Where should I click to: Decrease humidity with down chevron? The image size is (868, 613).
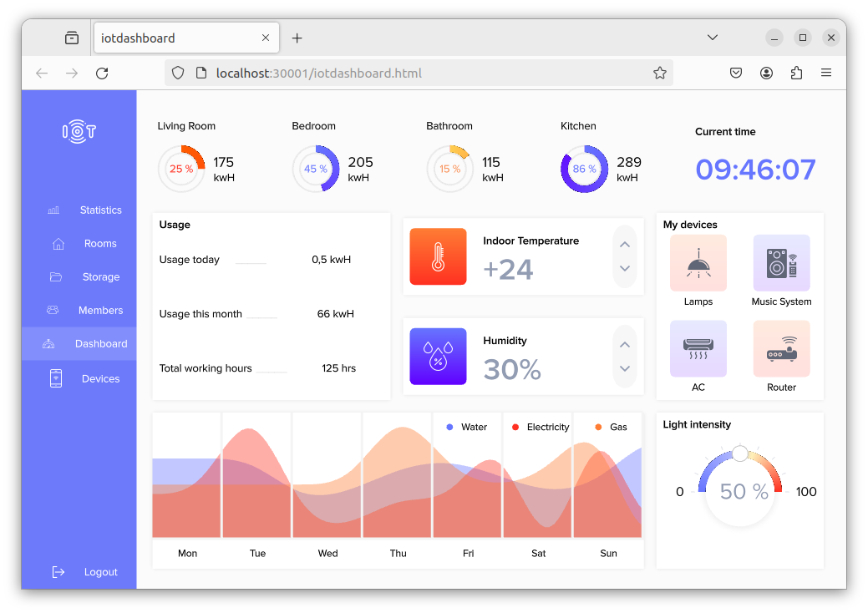pyautogui.click(x=624, y=368)
